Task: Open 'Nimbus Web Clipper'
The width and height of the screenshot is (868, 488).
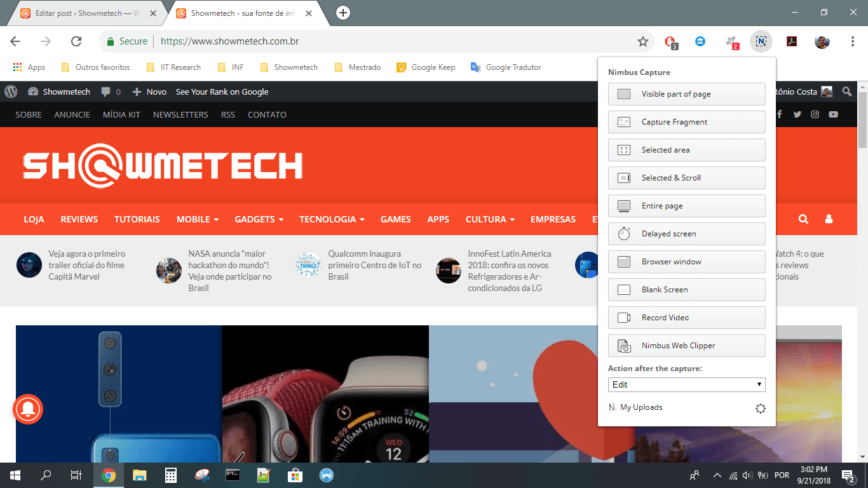Action: (687, 346)
